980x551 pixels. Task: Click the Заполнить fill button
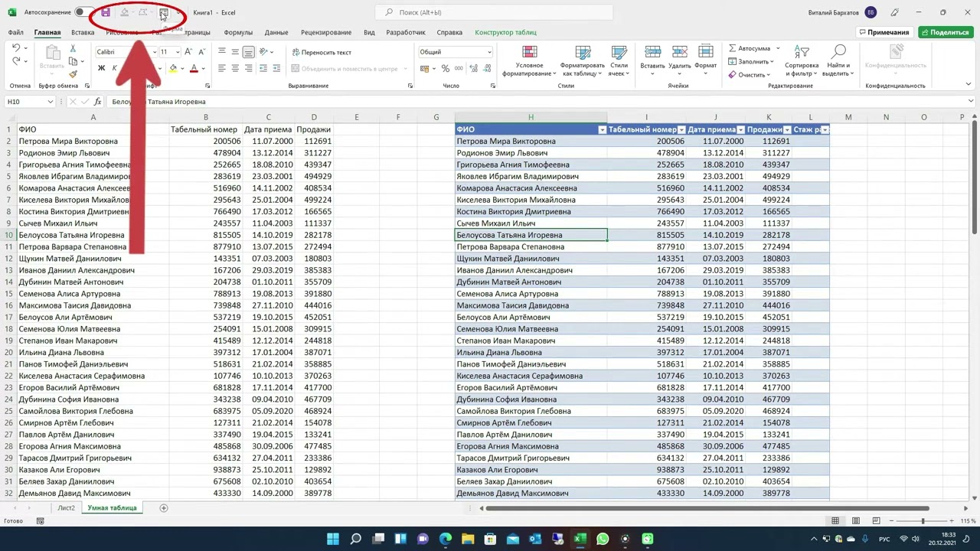pyautogui.click(x=751, y=61)
